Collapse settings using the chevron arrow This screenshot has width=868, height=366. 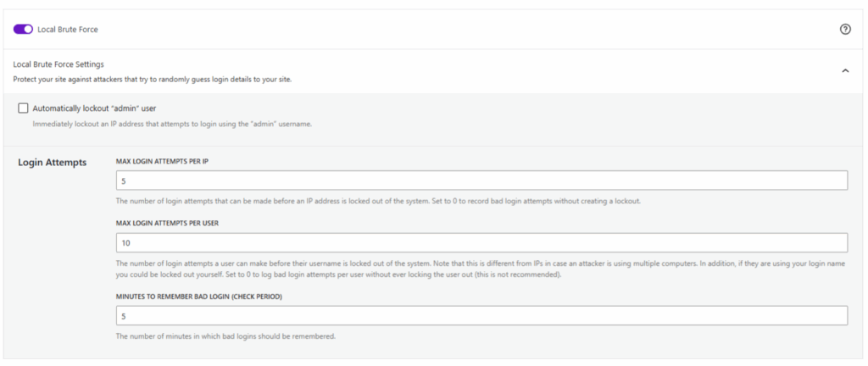[844, 71]
